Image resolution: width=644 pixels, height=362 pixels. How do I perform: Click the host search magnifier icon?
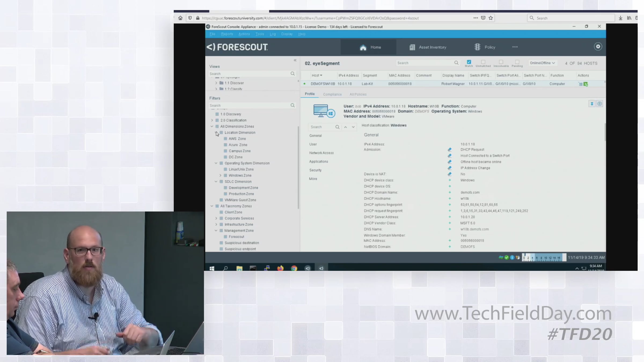pyautogui.click(x=456, y=63)
